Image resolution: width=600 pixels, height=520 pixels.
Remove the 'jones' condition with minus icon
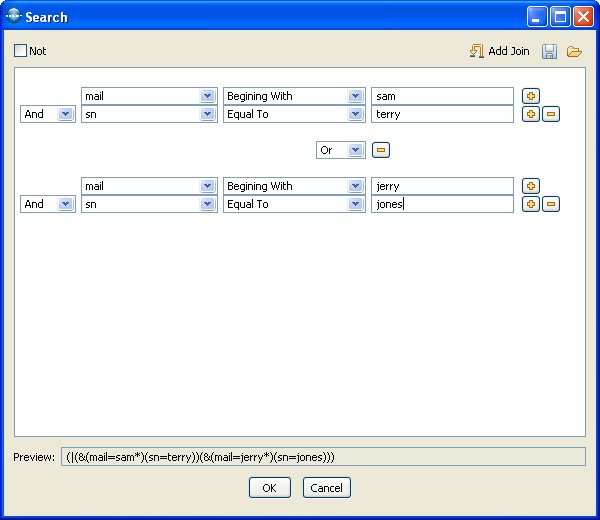[x=551, y=204]
